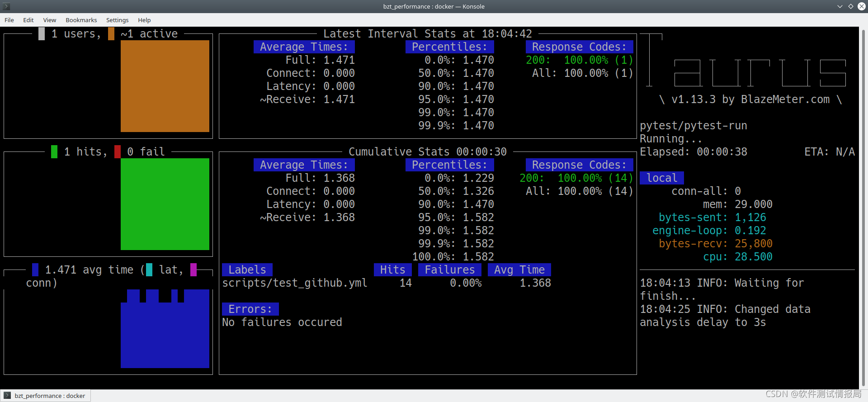Click the terminal vertical scrollbar
This screenshot has width=868, height=402.
pyautogui.click(x=863, y=208)
